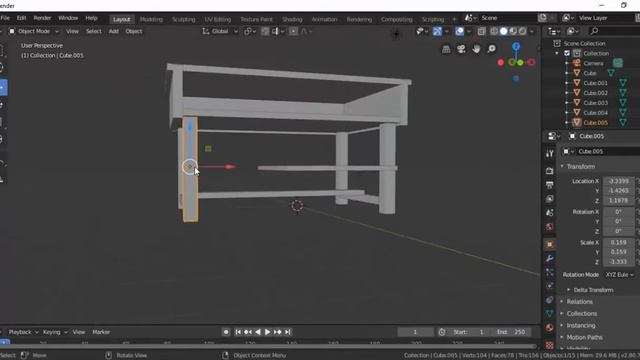The width and height of the screenshot is (640, 360).
Task: Open the Rotation Mode XYZ Euler dropdown
Action: (x=619, y=275)
